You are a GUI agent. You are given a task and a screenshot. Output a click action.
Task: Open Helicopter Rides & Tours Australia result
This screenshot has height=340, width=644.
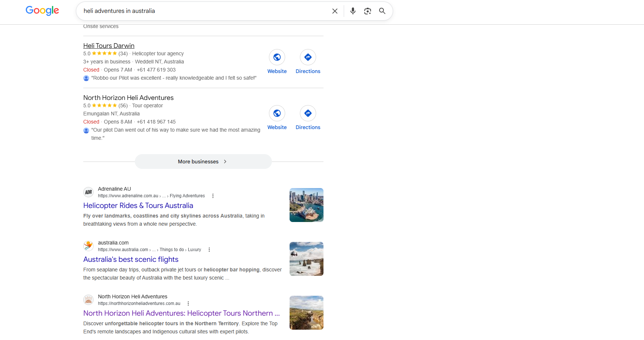coord(138,205)
